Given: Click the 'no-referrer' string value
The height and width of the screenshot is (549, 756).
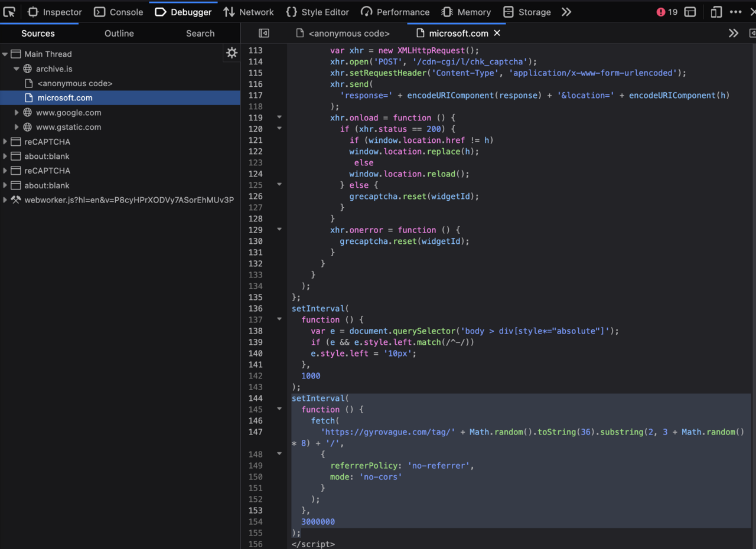Looking at the screenshot, I should point(440,466).
